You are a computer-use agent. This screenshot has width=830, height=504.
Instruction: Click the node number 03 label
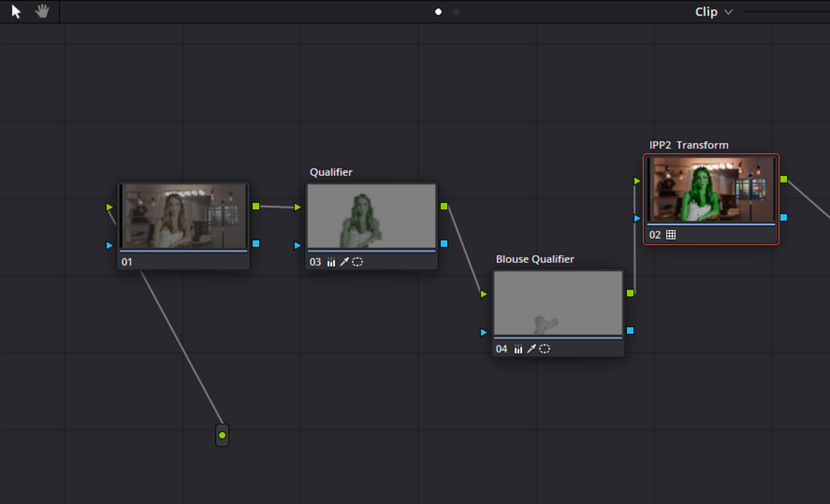click(x=315, y=262)
